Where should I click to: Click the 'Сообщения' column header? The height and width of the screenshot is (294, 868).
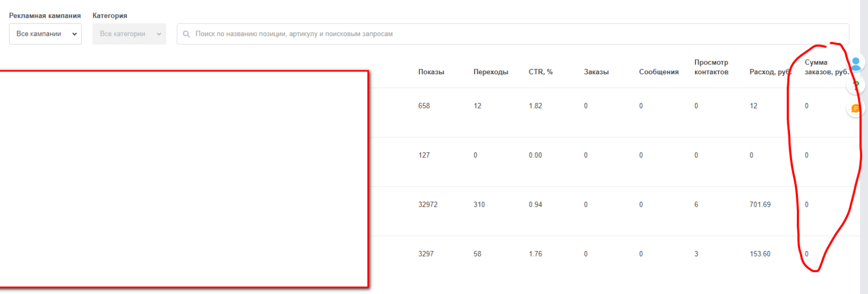(x=659, y=72)
